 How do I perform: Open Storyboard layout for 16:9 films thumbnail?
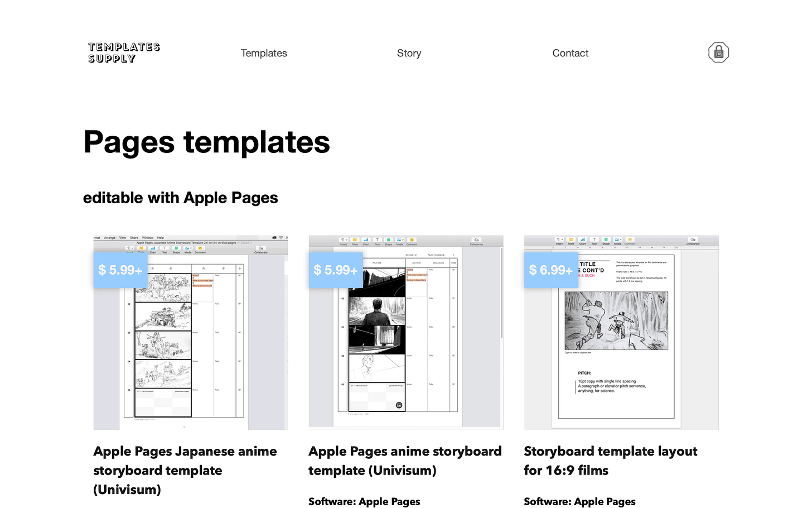coord(621,333)
